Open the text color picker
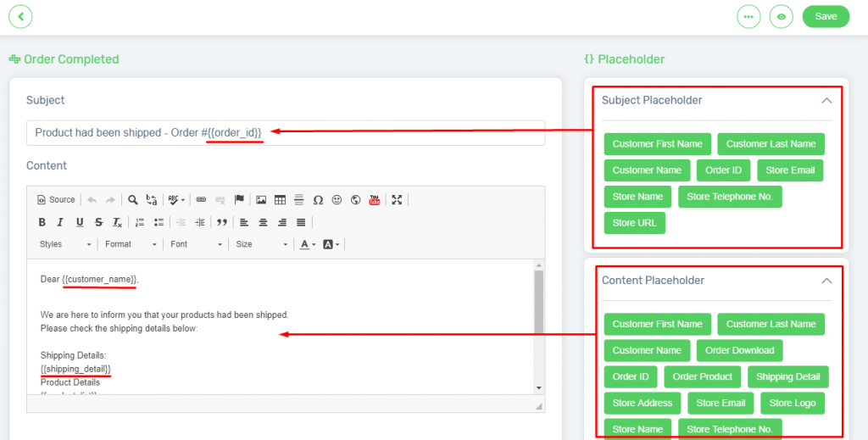The image size is (868, 440). coord(308,244)
